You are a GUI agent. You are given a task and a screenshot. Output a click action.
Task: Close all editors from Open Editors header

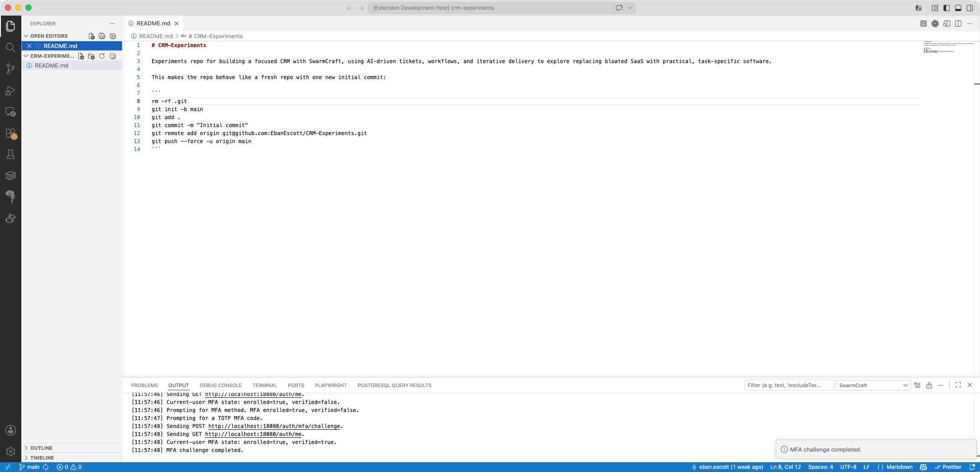pos(113,36)
